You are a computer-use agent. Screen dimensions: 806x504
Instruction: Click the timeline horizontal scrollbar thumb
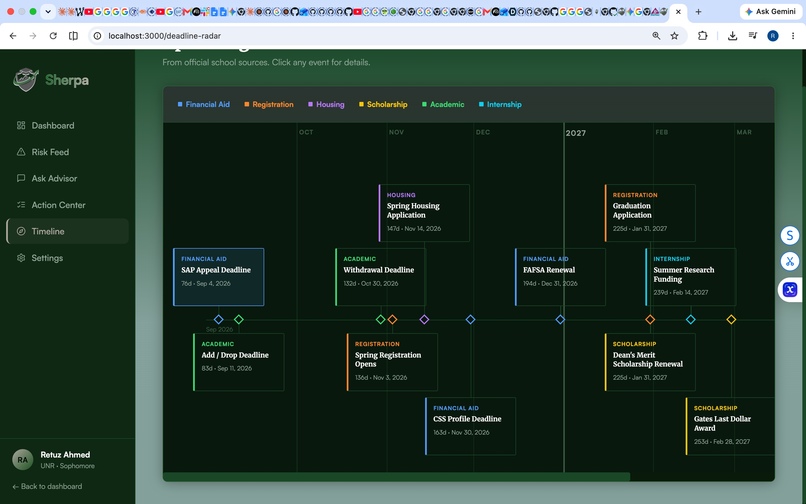click(x=396, y=477)
